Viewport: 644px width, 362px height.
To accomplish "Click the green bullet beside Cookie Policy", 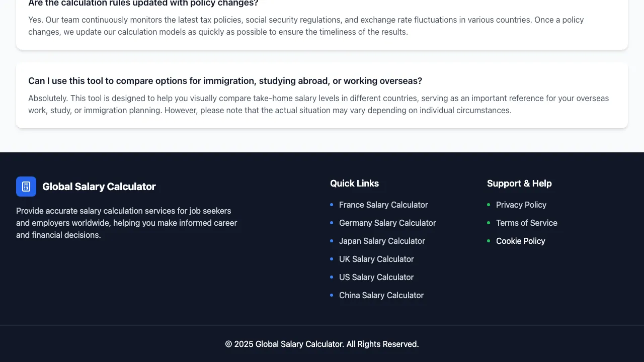I will click(x=489, y=241).
